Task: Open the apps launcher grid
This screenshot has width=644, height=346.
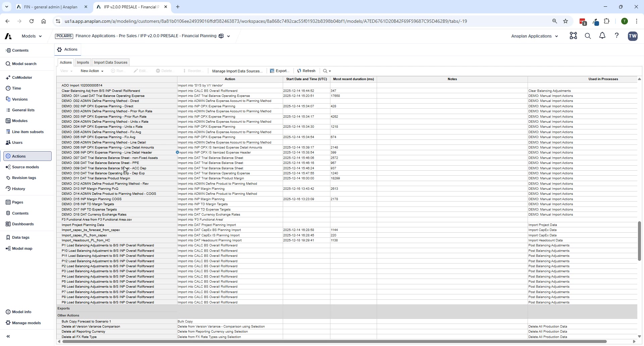Action: [573, 36]
